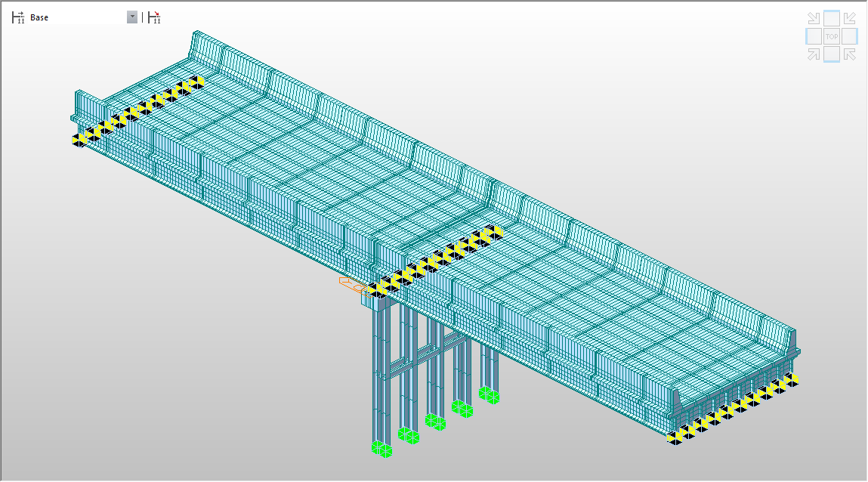The width and height of the screenshot is (868, 482).
Task: Switch to TOP view in view navigator
Action: point(832,36)
